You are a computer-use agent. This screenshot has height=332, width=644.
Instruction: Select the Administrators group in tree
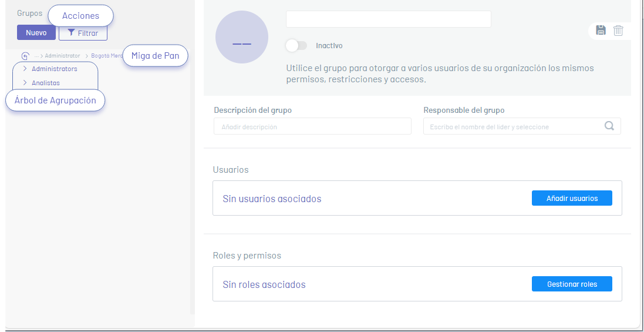point(54,69)
